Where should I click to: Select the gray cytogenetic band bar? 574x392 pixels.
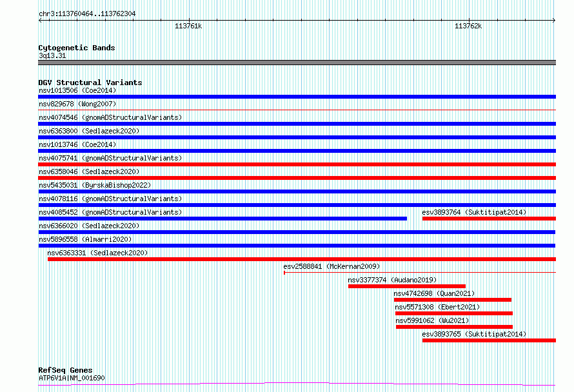pos(297,63)
